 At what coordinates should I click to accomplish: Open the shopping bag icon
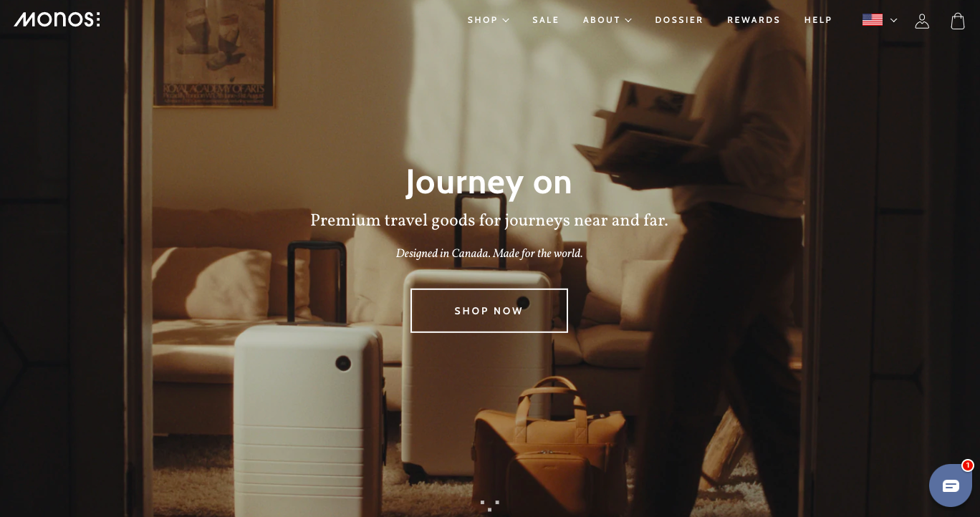(958, 21)
